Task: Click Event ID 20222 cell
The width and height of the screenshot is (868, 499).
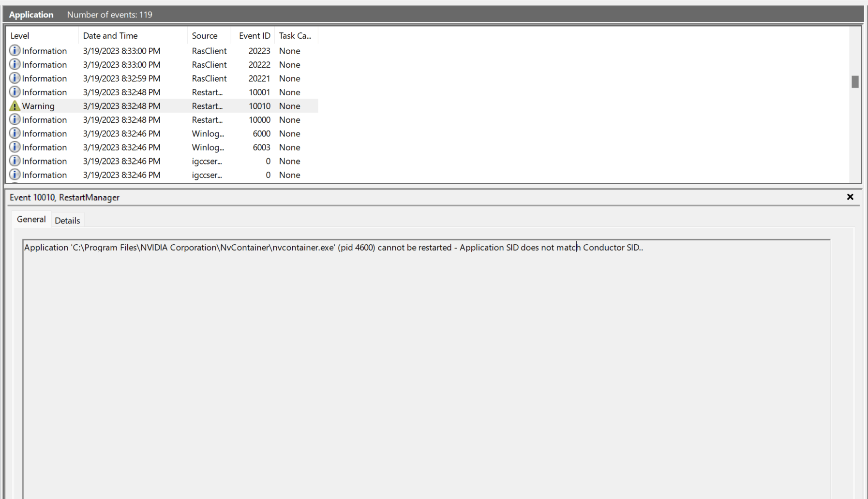Action: coord(259,64)
